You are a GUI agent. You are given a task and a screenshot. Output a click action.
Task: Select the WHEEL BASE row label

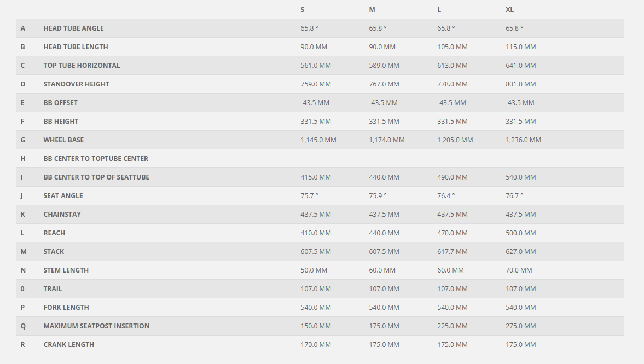click(x=63, y=140)
